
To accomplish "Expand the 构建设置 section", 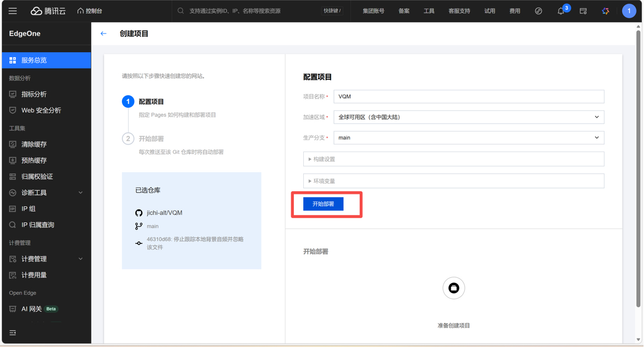I will click(x=453, y=159).
